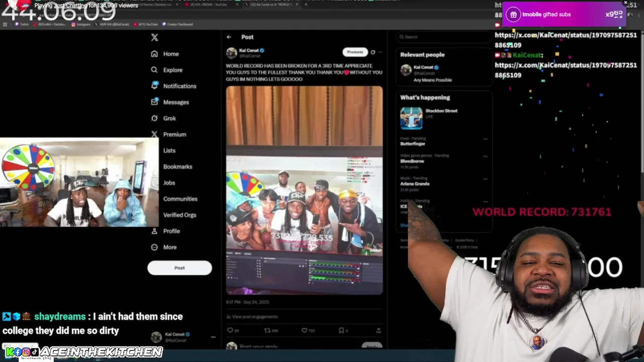Click the More circle icon in sidebar
This screenshot has height=362, width=644.
pos(154,247)
